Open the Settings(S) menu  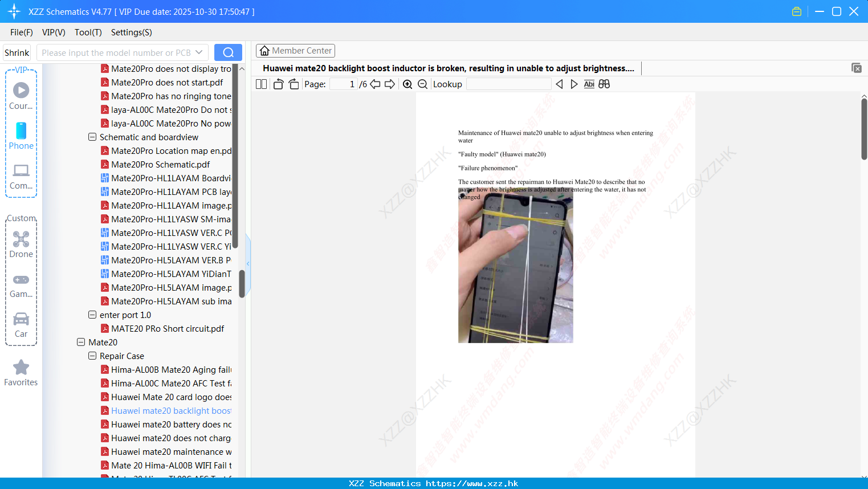coord(132,32)
